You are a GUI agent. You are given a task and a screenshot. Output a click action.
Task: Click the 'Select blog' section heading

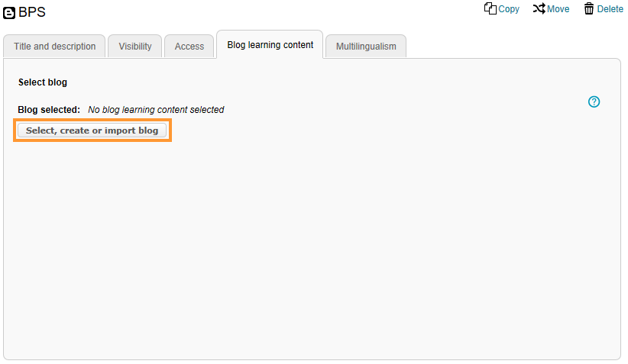43,82
